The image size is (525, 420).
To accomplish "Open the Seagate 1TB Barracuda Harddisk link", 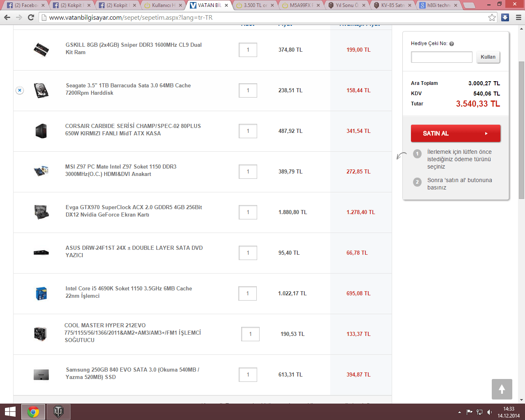I will 128,89.
